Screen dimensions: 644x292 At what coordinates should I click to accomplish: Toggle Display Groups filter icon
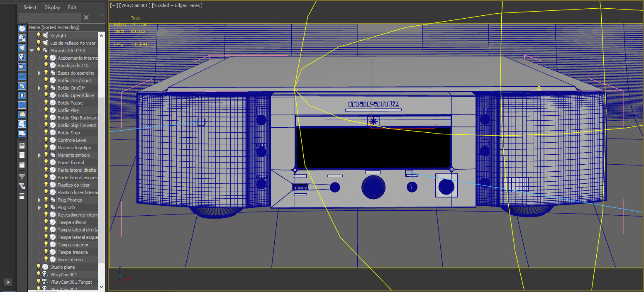22,86
